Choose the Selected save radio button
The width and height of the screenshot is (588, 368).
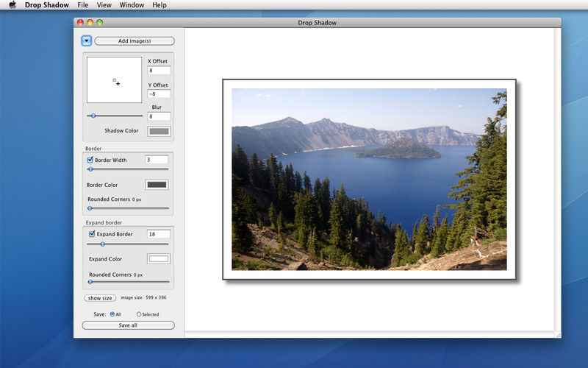coord(139,314)
